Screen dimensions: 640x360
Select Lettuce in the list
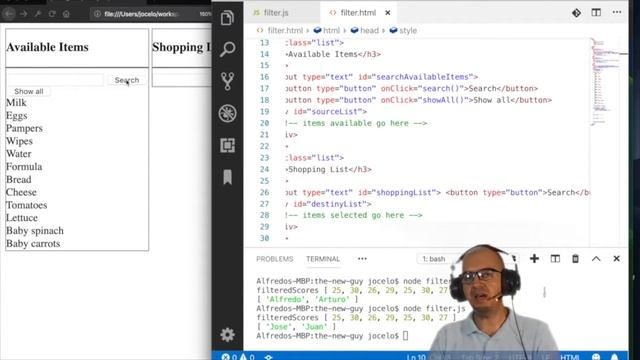(x=22, y=218)
